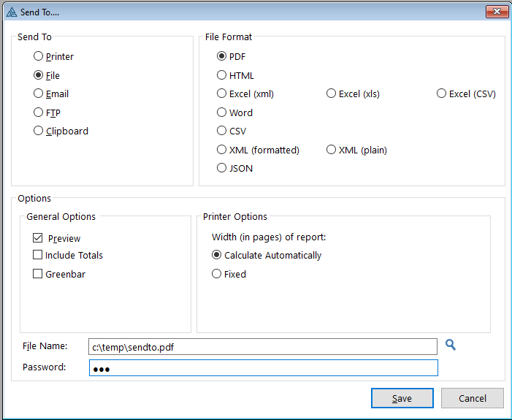The height and width of the screenshot is (420, 512).
Task: Select the JSON format radio button
Action: tap(222, 168)
